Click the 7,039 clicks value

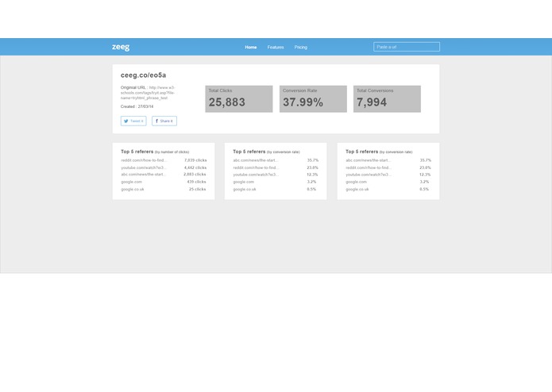[195, 160]
